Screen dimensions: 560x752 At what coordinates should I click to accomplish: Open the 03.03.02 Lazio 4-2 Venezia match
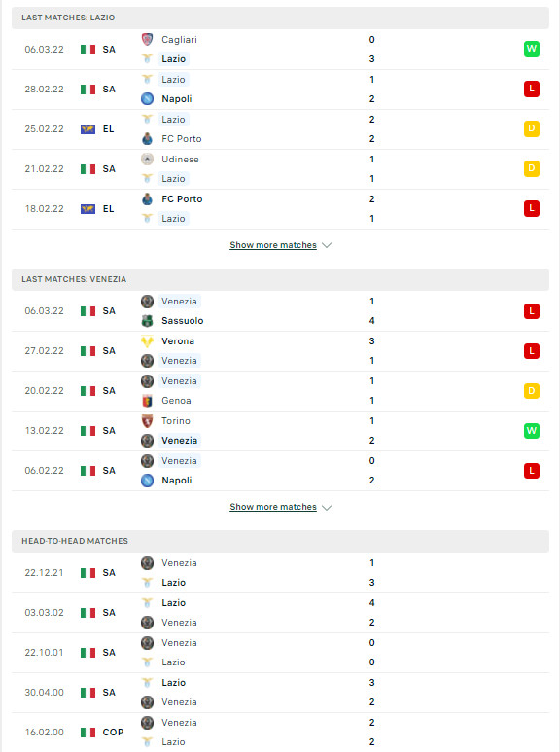[x=280, y=613]
